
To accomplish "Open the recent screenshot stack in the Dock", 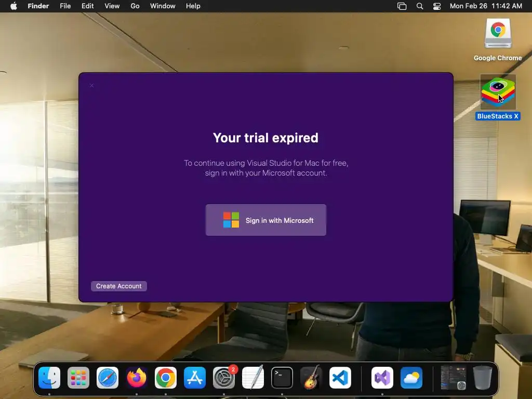I will 453,378.
